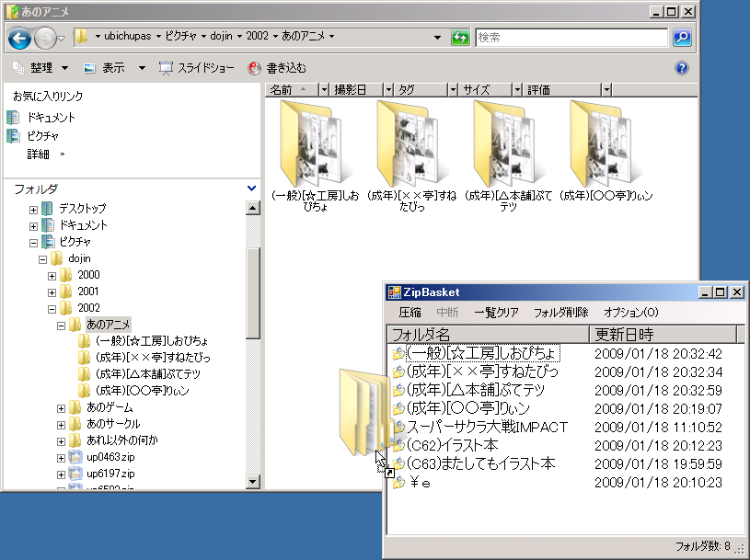This screenshot has height=560, width=750.
Task: Open dropdown arrow next to 表示
Action: 142,68
